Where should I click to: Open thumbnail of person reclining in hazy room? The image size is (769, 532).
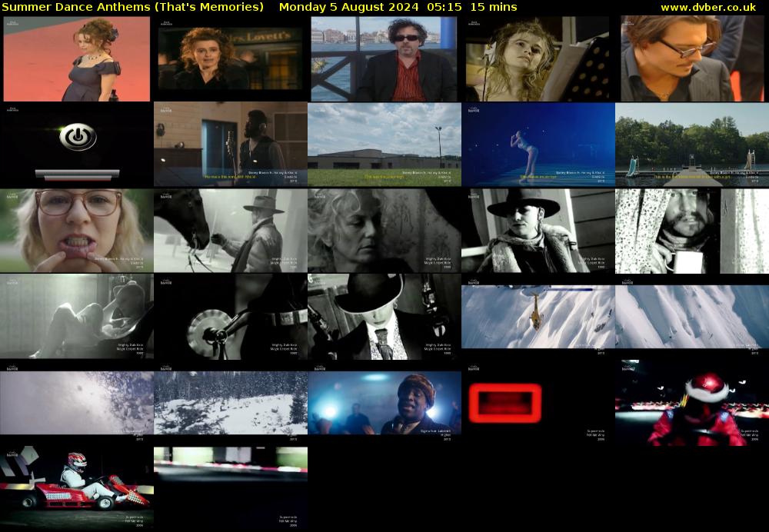(76, 317)
